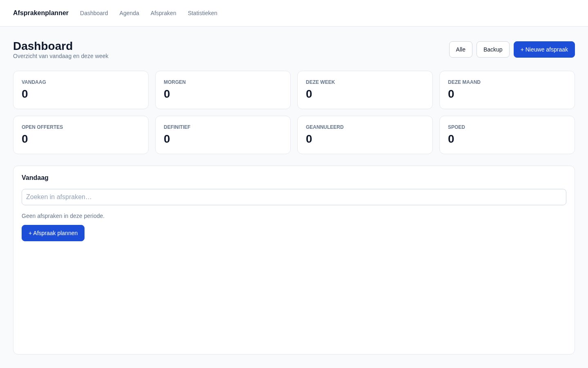Screen dimensions: 588x368
Task: Click the Afsprakenplanner app title
Action: pos(41,13)
